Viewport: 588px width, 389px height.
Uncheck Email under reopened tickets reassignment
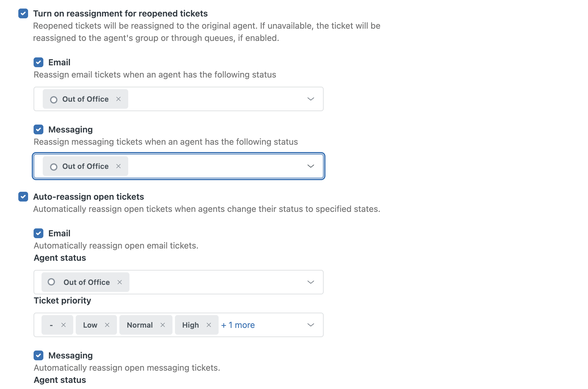click(38, 62)
